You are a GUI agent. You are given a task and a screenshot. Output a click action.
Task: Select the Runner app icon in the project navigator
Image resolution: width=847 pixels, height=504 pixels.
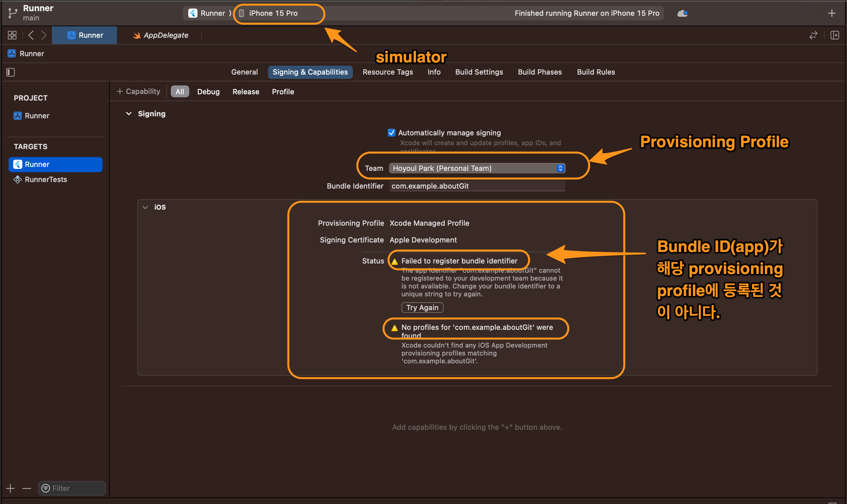[x=17, y=115]
